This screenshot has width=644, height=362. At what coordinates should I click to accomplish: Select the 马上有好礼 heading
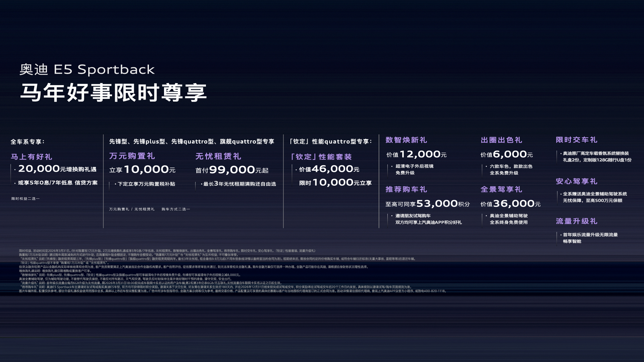tap(32, 157)
